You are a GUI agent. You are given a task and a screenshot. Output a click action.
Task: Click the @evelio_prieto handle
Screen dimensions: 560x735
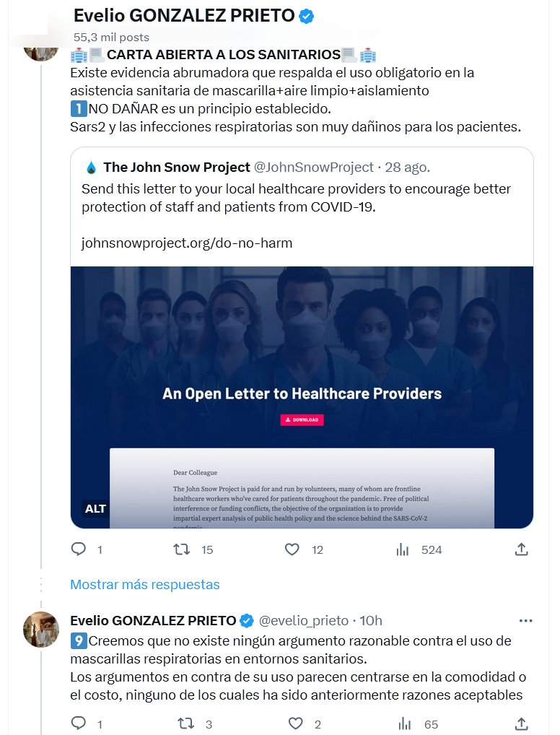[303, 620]
